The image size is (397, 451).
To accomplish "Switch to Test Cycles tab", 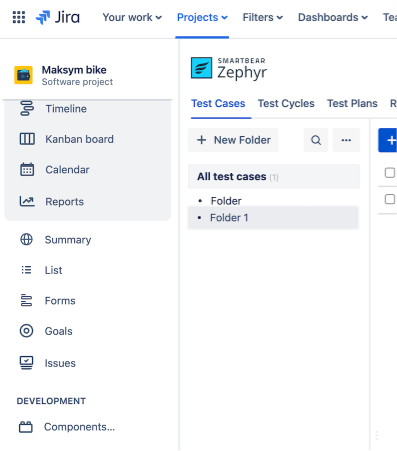I will [x=286, y=103].
